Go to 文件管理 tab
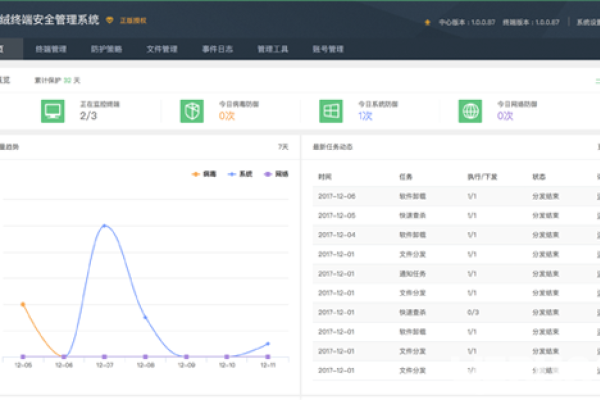Image resolution: width=600 pixels, height=400 pixels. coord(162,49)
